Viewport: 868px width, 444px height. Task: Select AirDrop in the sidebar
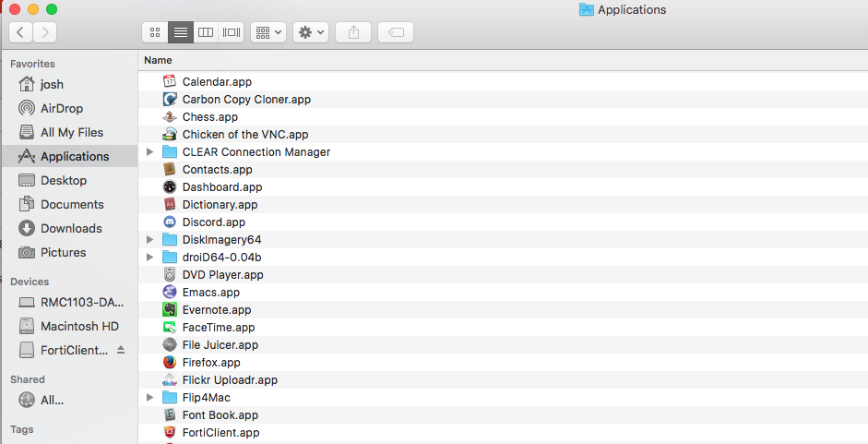point(70,108)
